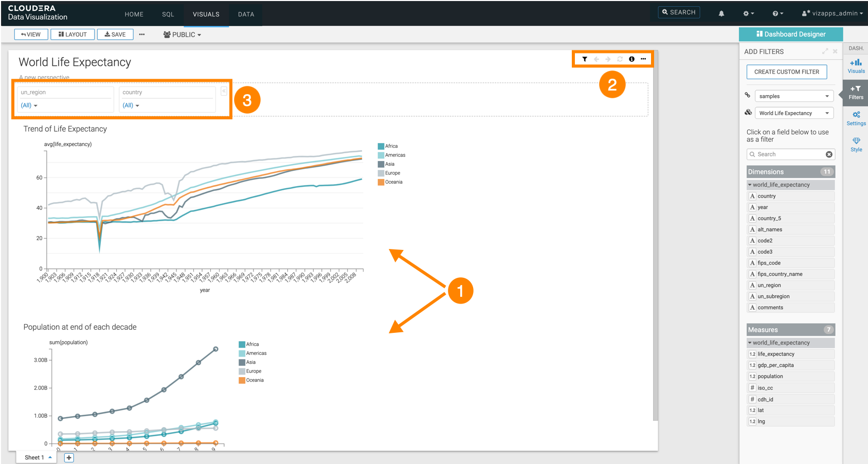Image resolution: width=868 pixels, height=464 pixels.
Task: Switch to the SQL tab
Action: [168, 14]
